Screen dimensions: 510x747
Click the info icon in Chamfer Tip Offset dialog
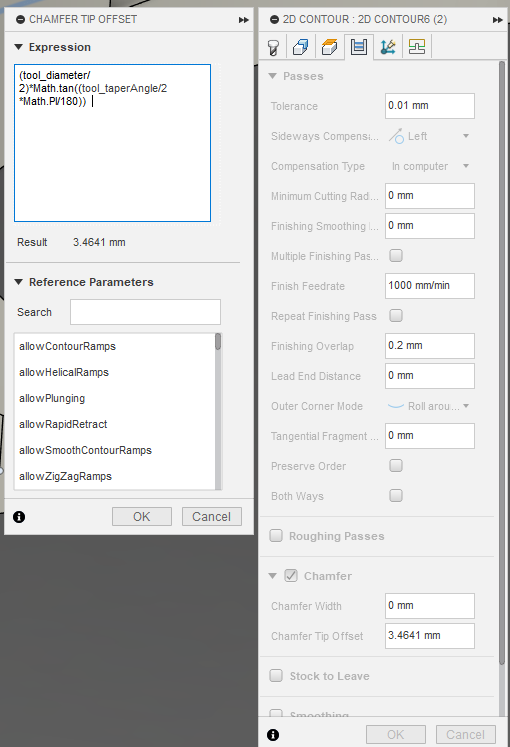point(19,517)
